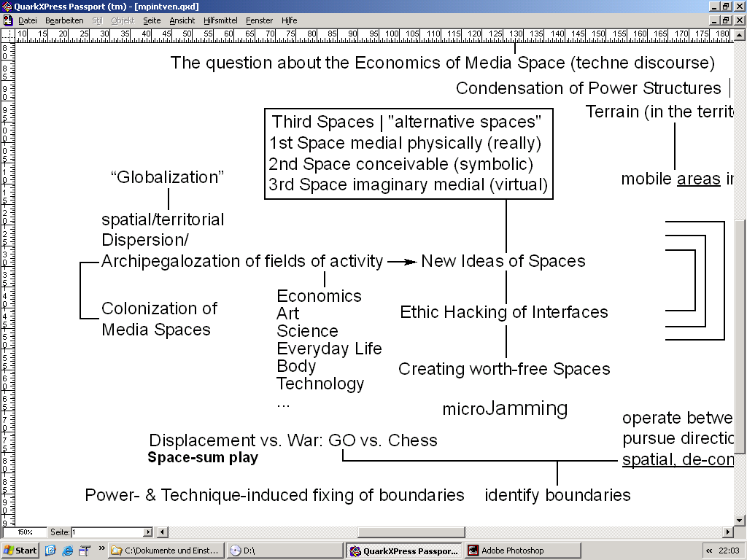
Task: Click the 150% zoom field
Action: tap(25, 532)
